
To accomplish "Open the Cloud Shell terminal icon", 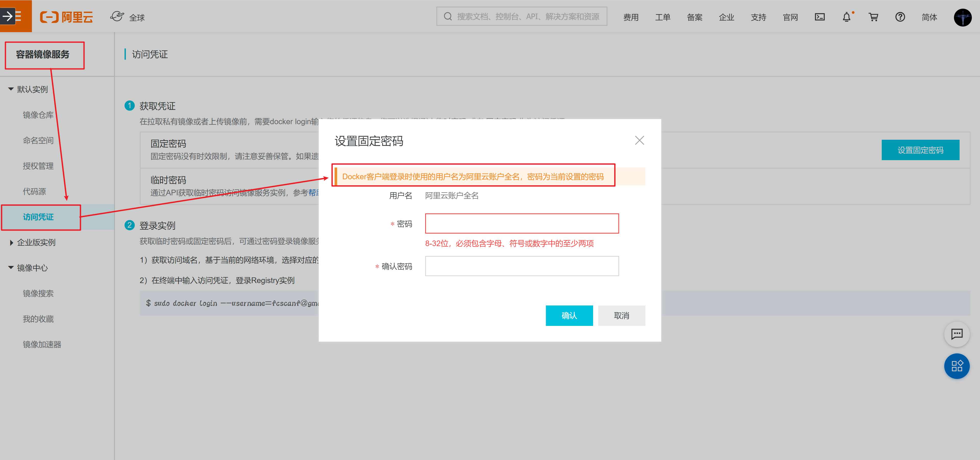I will click(819, 17).
